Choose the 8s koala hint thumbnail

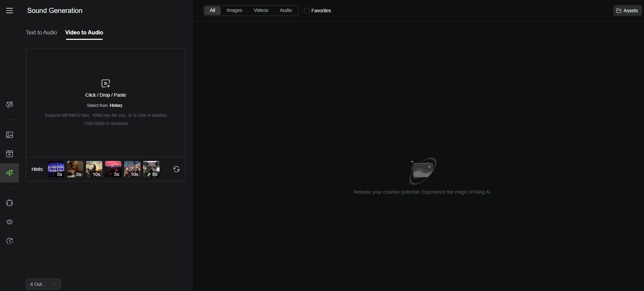(x=151, y=169)
